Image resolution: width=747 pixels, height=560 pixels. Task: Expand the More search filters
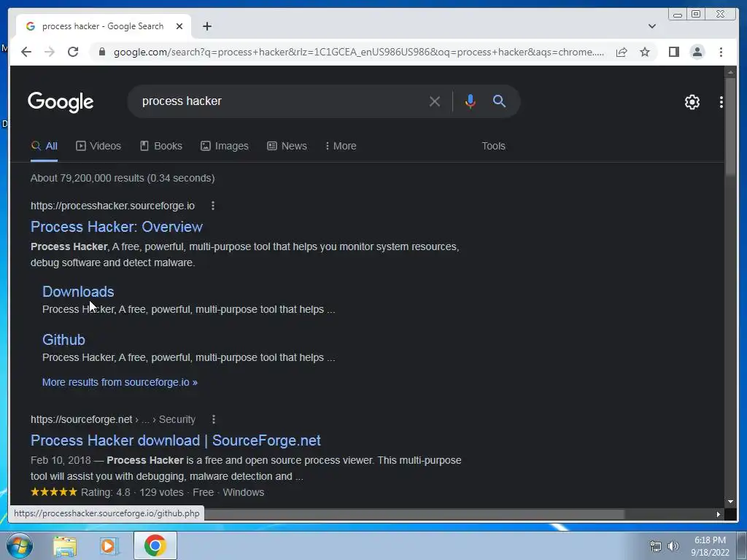(x=341, y=146)
